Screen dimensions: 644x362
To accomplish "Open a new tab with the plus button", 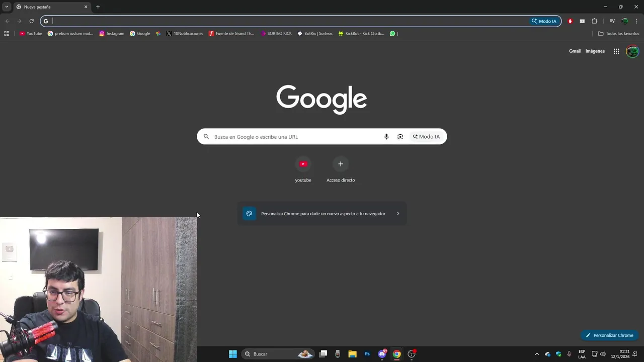I will pyautogui.click(x=98, y=7).
